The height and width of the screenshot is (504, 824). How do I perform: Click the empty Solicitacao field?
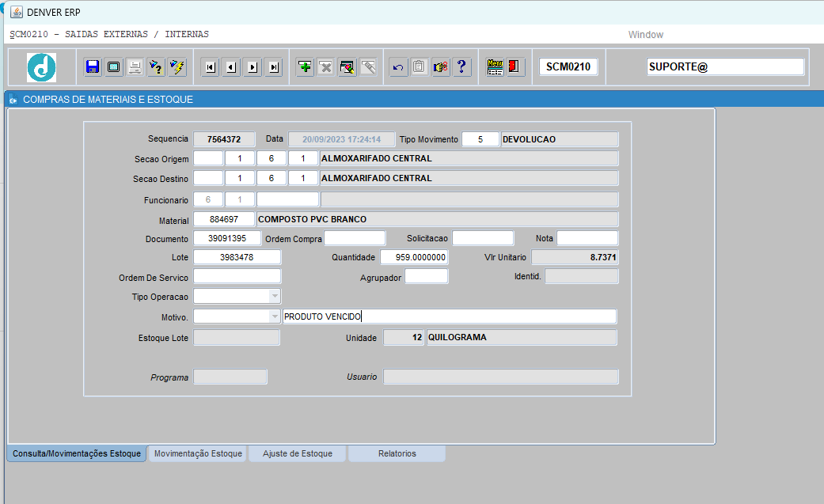click(x=483, y=238)
